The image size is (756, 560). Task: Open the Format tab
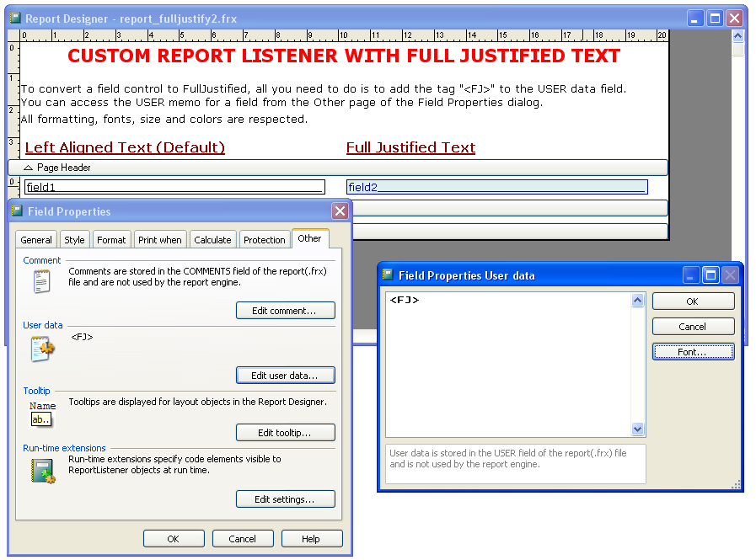(x=111, y=239)
